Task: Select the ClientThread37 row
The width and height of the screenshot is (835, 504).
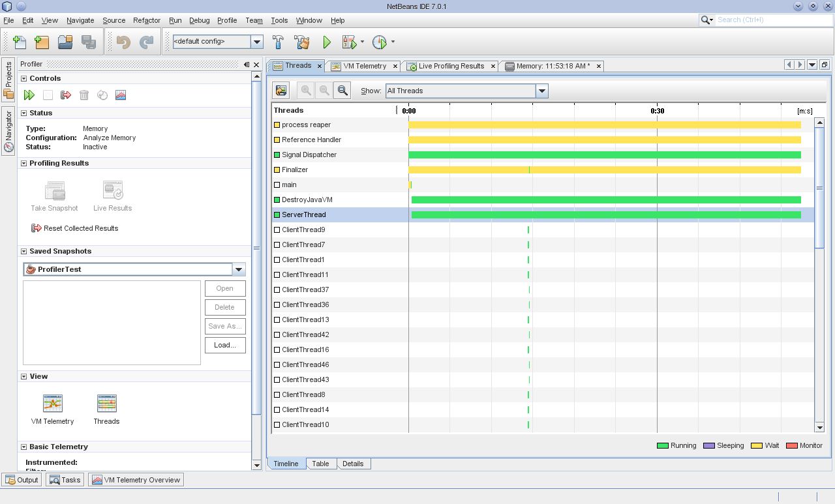Action: [x=543, y=289]
